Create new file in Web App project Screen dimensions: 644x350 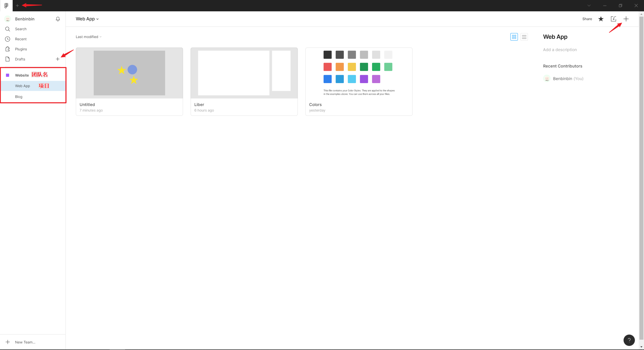[x=626, y=19]
